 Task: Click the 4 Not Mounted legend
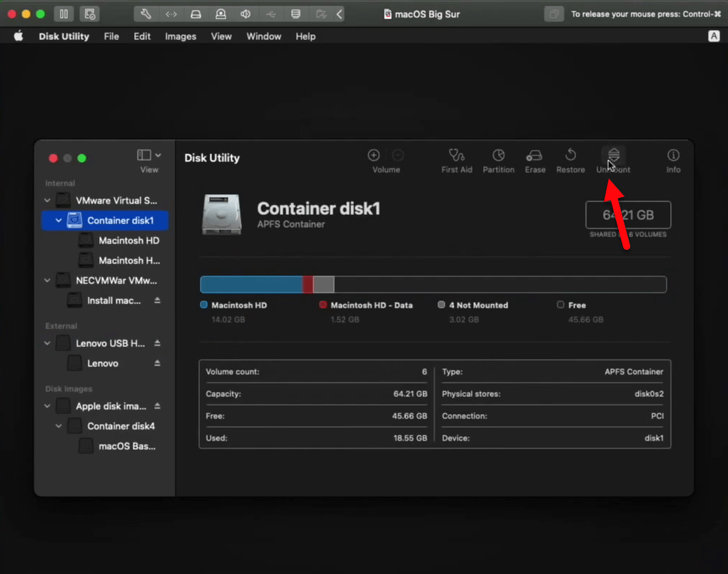474,312
